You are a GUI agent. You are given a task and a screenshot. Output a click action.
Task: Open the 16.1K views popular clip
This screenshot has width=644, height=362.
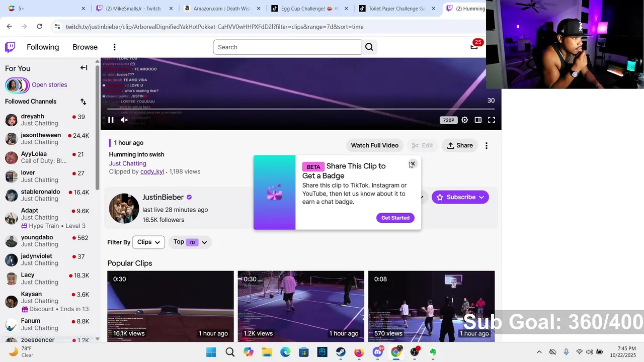click(x=171, y=306)
